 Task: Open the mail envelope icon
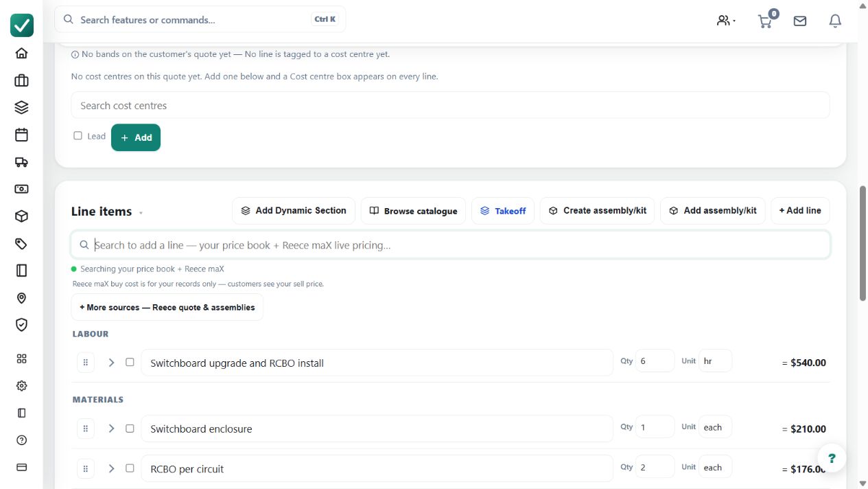(x=800, y=21)
